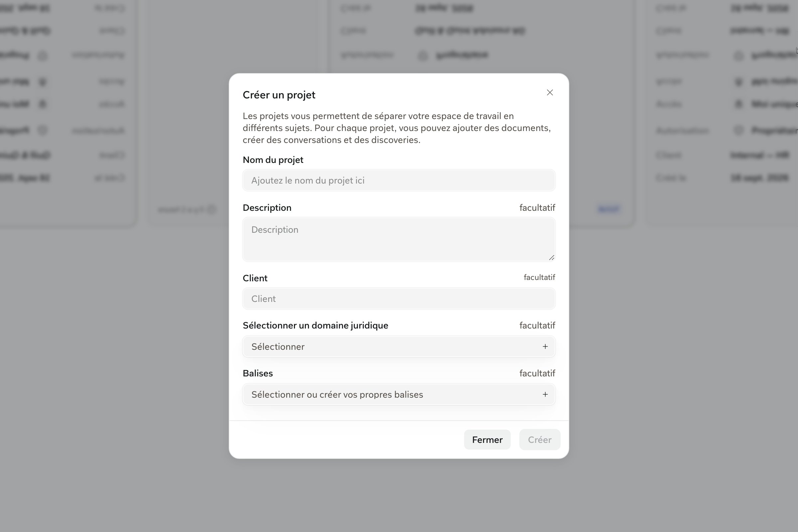
Task: Open the Sélectionner ou créer balises dropdown
Action: coord(399,394)
